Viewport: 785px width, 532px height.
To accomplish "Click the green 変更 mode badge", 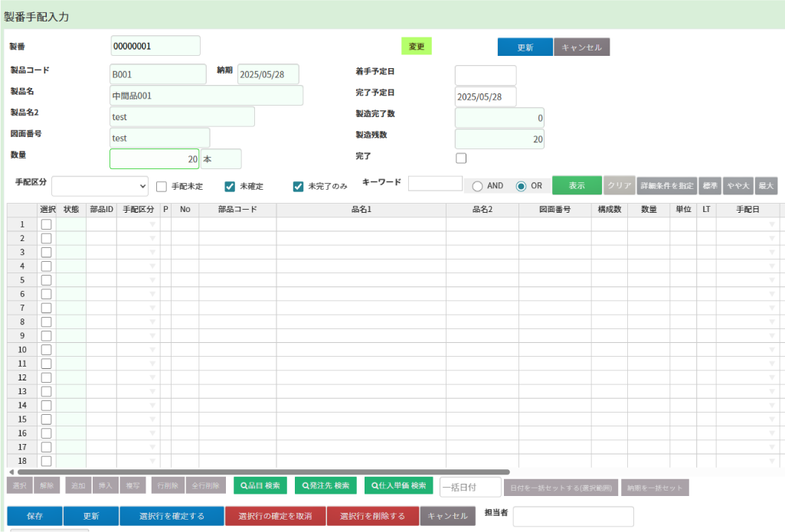I will point(417,47).
